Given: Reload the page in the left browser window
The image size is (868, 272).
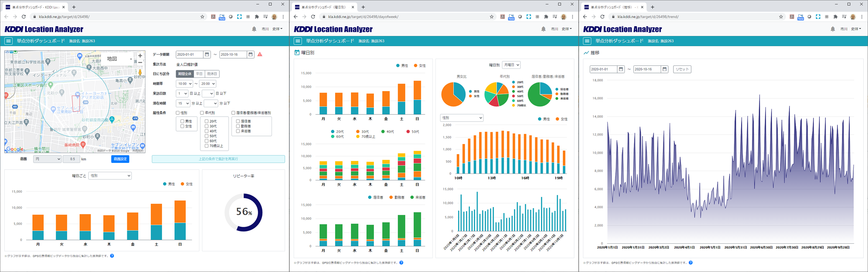Looking at the screenshot, I should (x=24, y=17).
